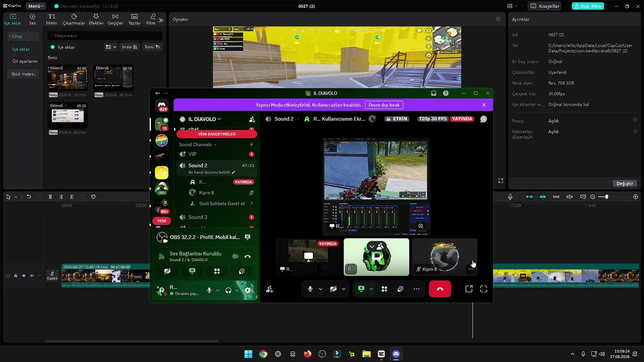The height and width of the screenshot is (362, 644).
Task: Open the Geçişler transitions panel in CapCut
Action: [115, 20]
